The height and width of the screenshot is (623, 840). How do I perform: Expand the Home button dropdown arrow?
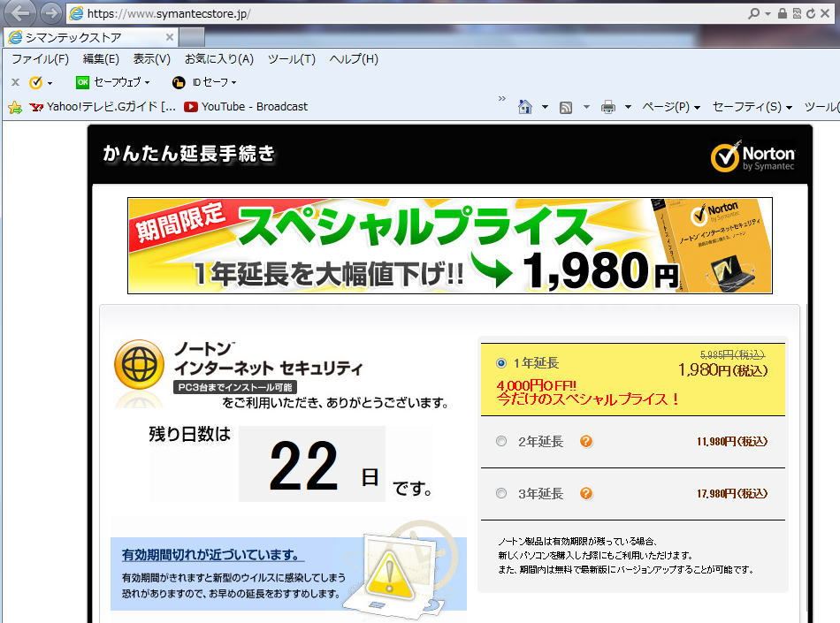(x=545, y=107)
